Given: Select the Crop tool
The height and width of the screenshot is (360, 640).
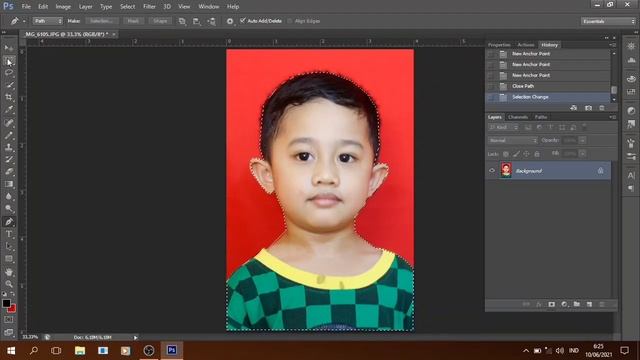Looking at the screenshot, I should tap(9, 97).
